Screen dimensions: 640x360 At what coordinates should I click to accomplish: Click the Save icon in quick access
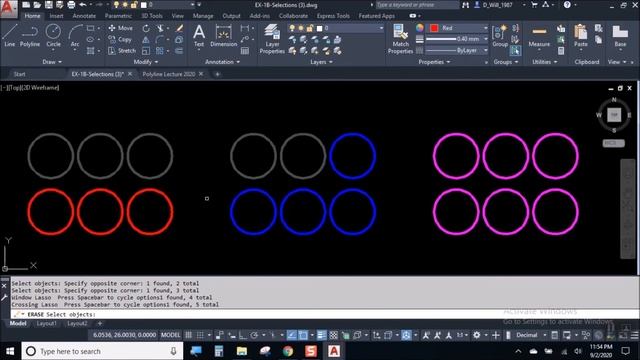(x=49, y=5)
